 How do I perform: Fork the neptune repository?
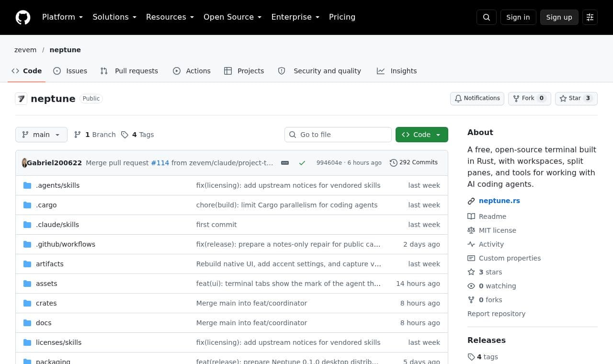[530, 99]
